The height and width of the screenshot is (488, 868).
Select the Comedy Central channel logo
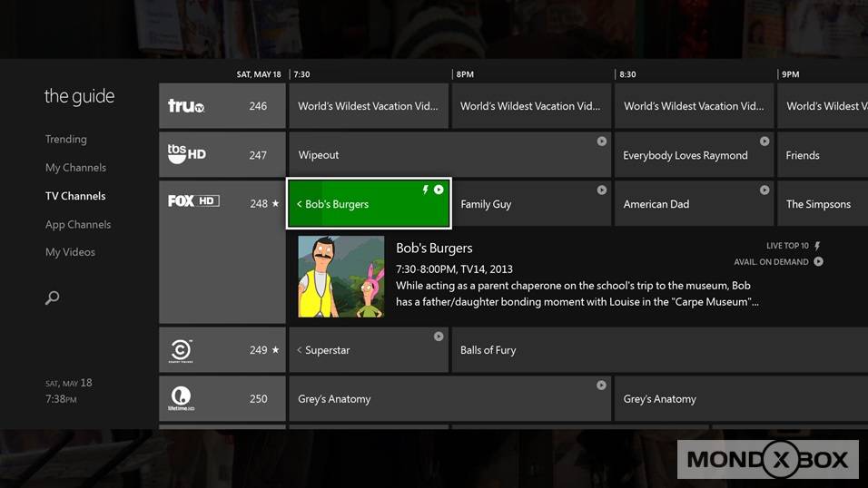(182, 350)
